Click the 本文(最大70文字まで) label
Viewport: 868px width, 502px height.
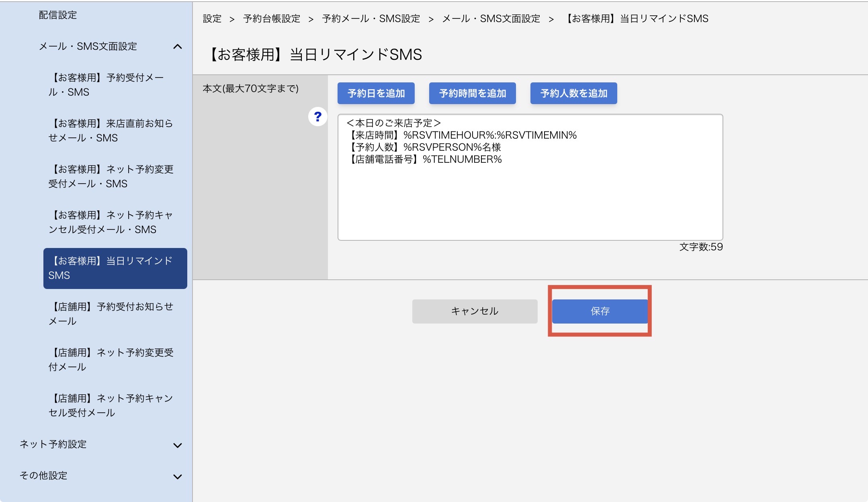tap(251, 88)
